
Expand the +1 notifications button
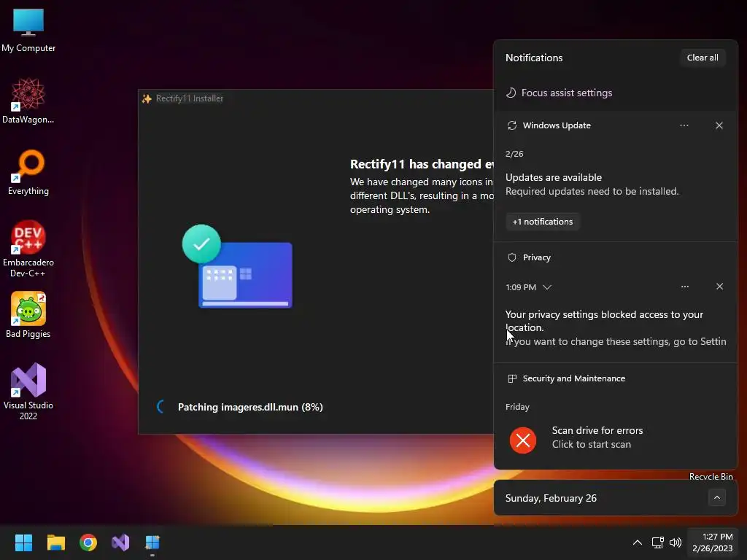543,222
